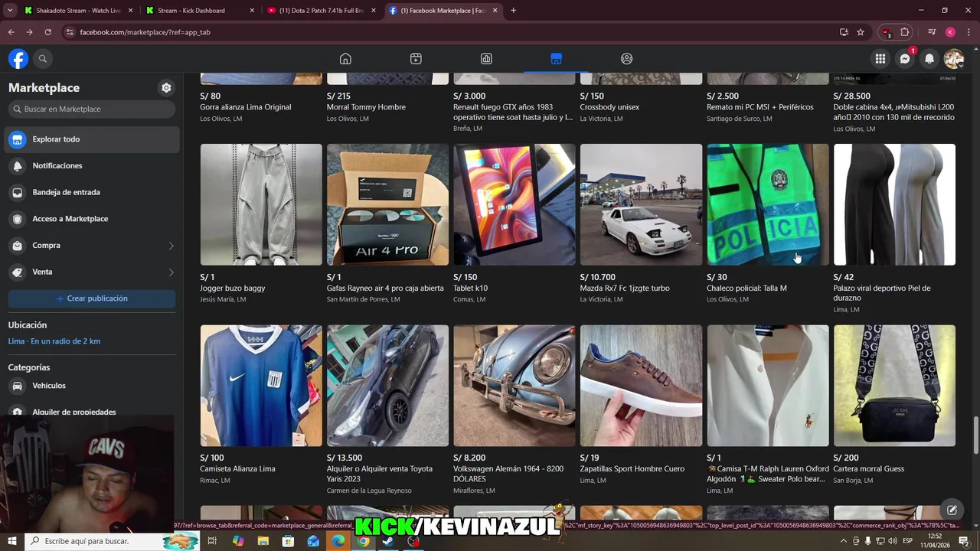
Task: Open Cartera morral Guess listing photo
Action: (x=894, y=386)
